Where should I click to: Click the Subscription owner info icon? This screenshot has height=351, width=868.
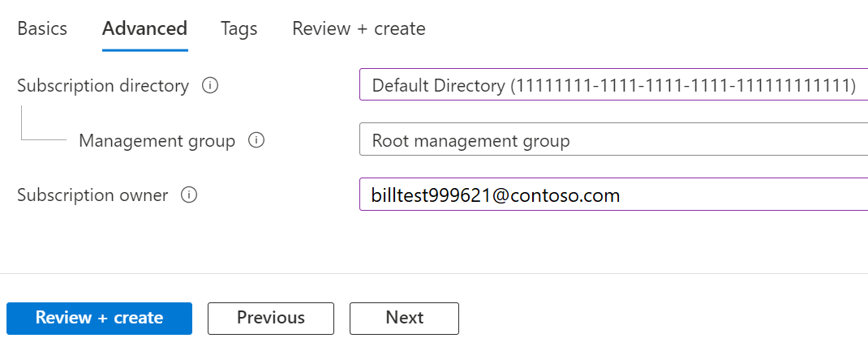189,195
